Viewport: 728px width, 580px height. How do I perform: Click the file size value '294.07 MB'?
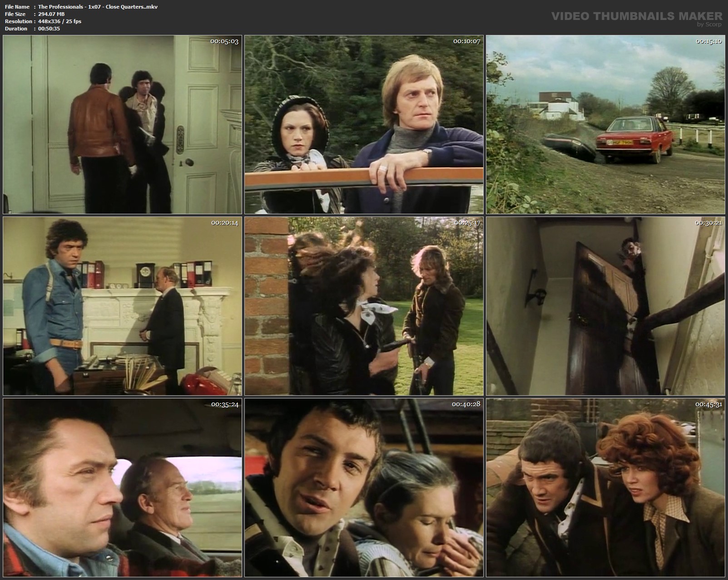tap(51, 14)
